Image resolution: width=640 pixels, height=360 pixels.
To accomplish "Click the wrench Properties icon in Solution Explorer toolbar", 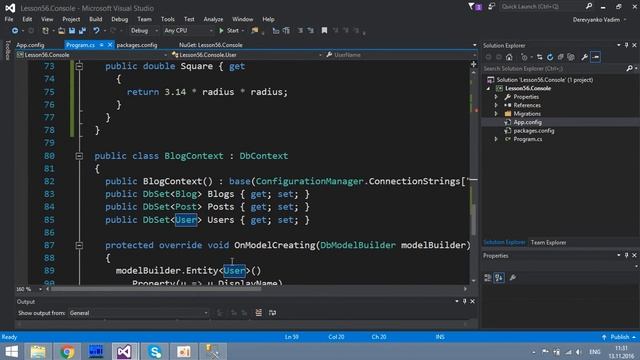I will [x=584, y=57].
